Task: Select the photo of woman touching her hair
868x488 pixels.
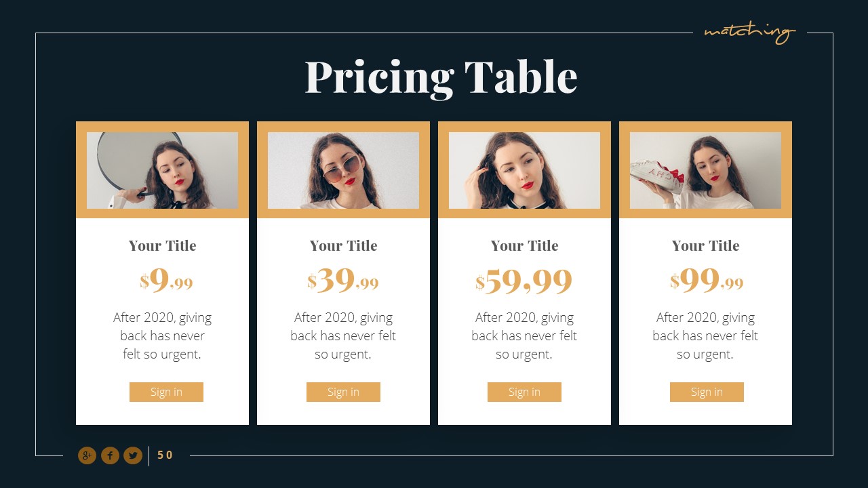Action: [x=524, y=170]
